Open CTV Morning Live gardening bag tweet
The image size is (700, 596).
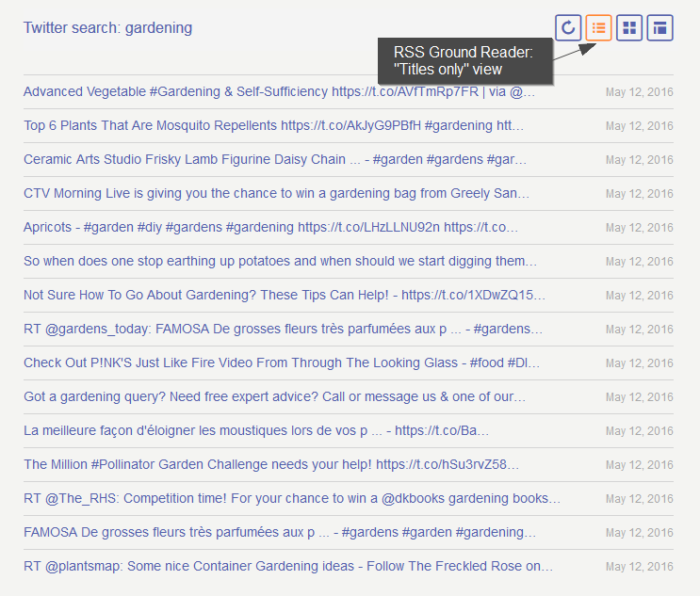coord(276,193)
